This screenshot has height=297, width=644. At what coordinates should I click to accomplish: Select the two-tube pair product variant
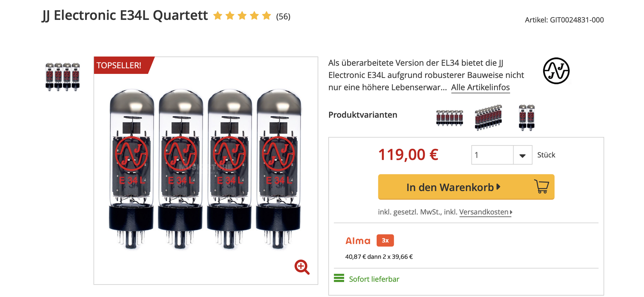click(526, 117)
